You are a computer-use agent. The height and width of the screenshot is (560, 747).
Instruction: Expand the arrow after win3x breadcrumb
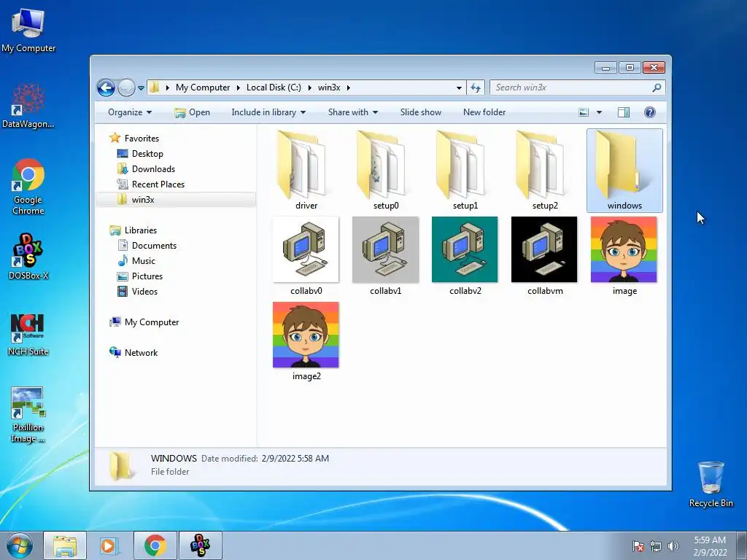349,87
